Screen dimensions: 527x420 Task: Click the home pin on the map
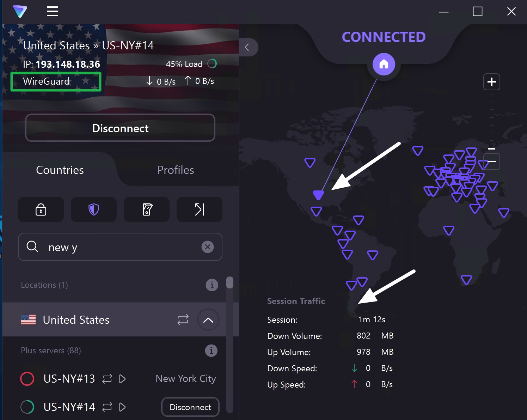[383, 65]
